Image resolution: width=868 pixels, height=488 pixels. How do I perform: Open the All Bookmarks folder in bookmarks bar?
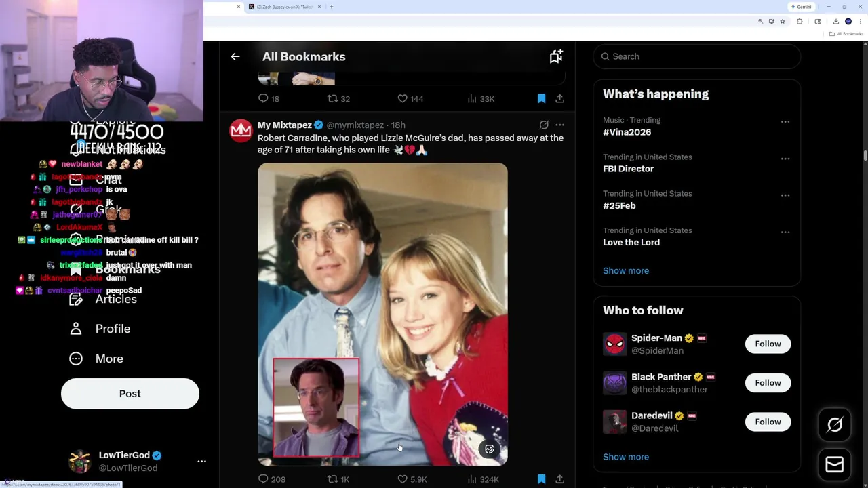click(846, 34)
